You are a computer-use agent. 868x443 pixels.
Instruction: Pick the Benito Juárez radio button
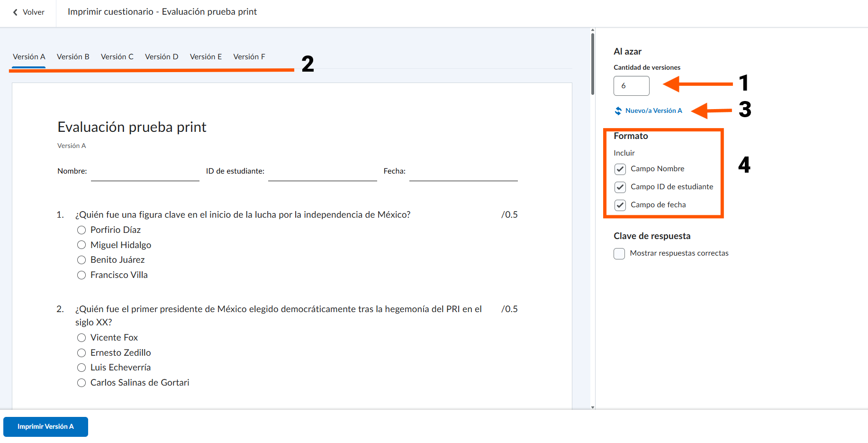pyautogui.click(x=81, y=260)
